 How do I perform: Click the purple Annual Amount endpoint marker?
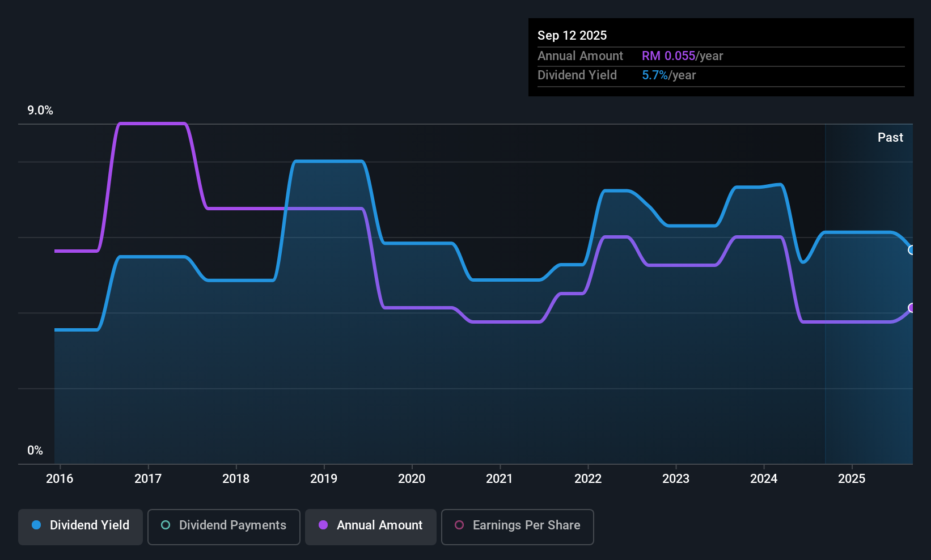coord(912,308)
